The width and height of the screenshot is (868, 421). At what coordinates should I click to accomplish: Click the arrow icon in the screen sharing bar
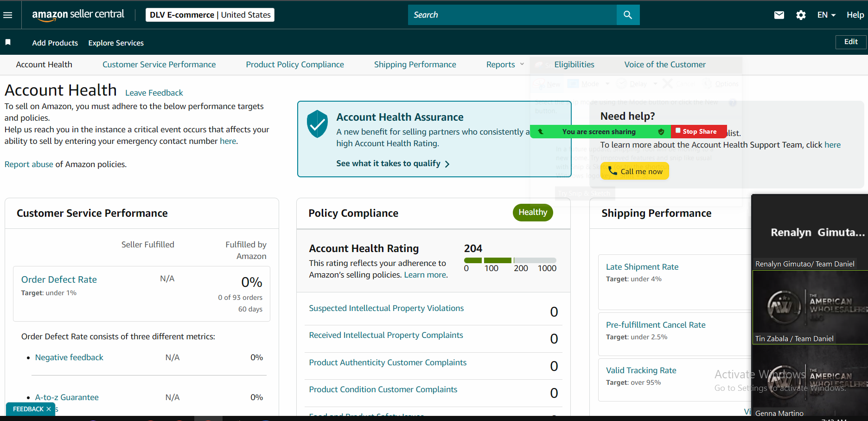540,132
